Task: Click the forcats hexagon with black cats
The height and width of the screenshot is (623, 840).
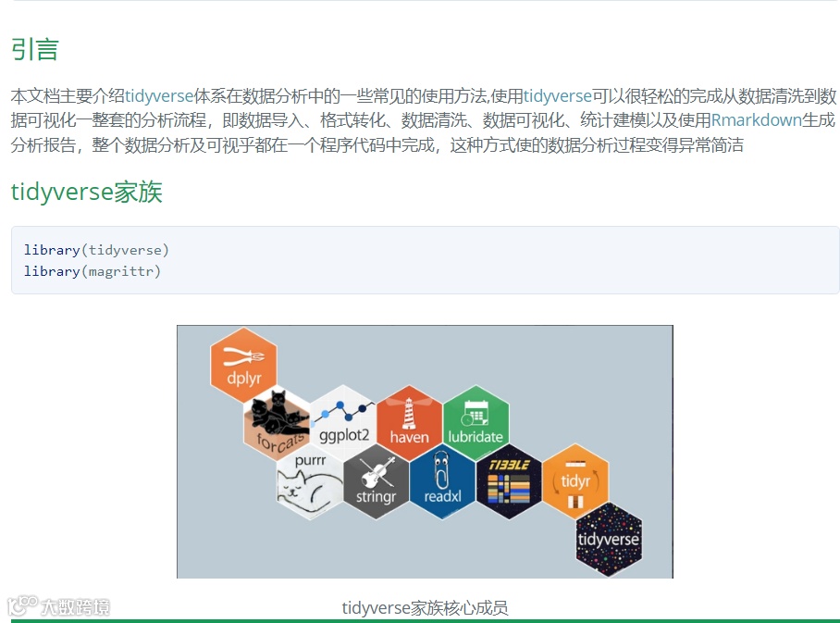Action: pos(277,423)
